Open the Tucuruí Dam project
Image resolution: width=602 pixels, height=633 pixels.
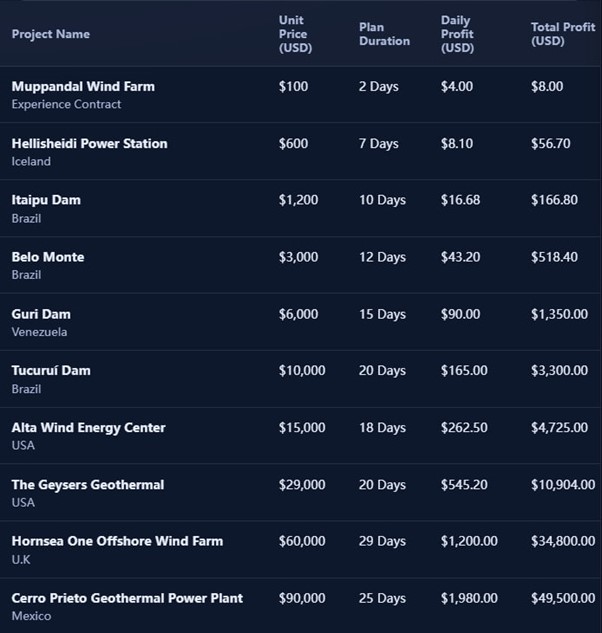pyautogui.click(x=51, y=371)
